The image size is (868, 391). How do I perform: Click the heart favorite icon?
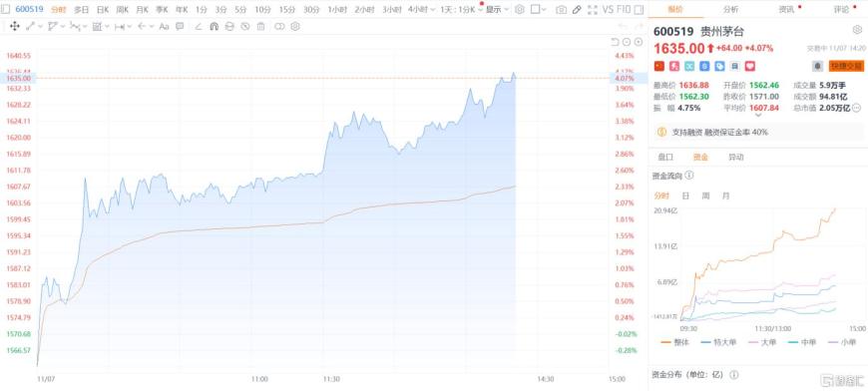click(x=749, y=66)
